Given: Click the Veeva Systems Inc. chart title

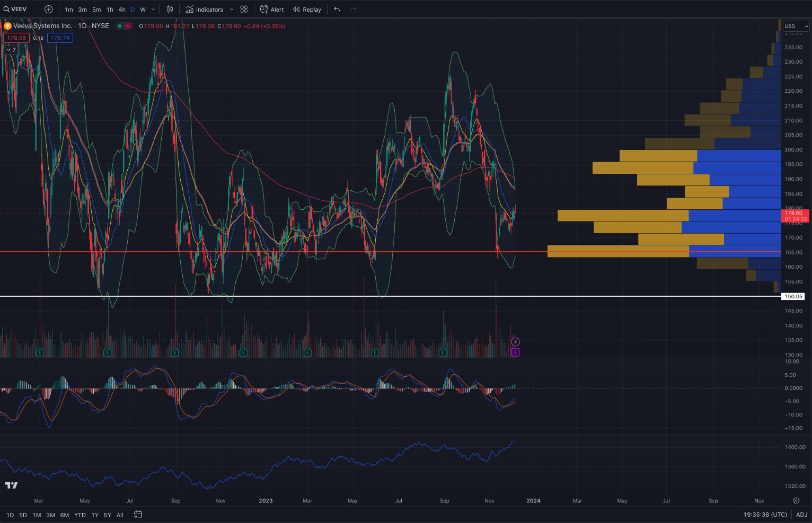Looking at the screenshot, I should (x=42, y=26).
